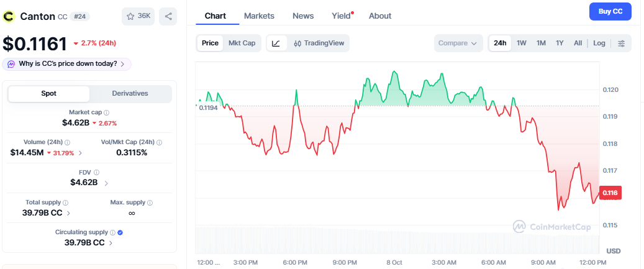Open the Chart tab
This screenshot has height=269, width=644.
215,16
